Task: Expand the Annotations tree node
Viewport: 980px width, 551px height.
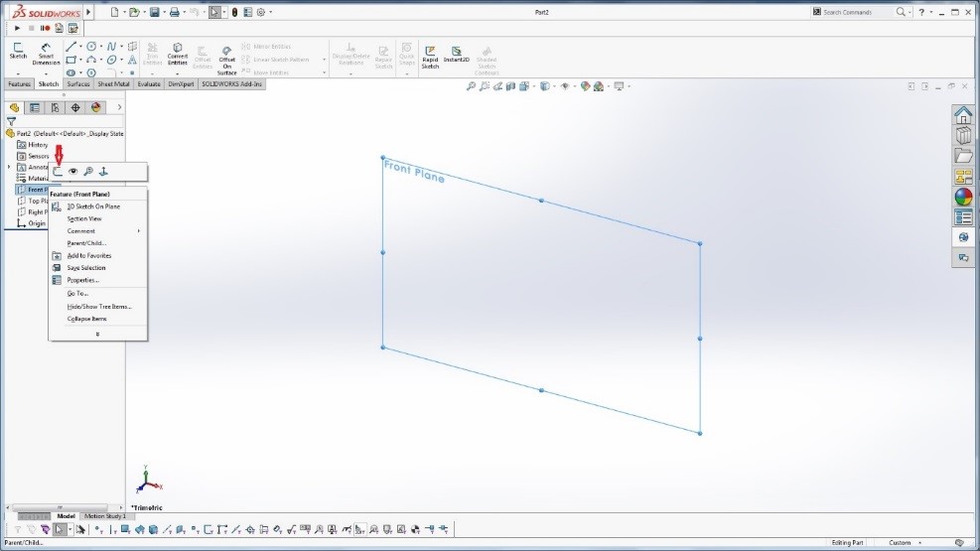Action: (9, 167)
